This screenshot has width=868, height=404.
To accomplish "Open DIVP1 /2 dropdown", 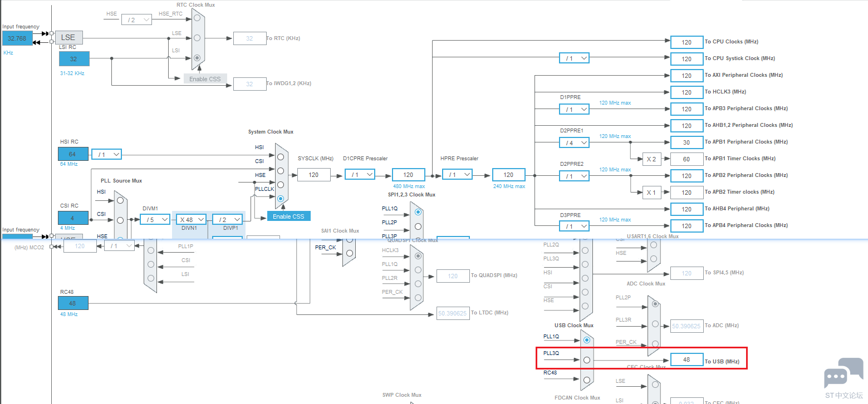I will [227, 219].
